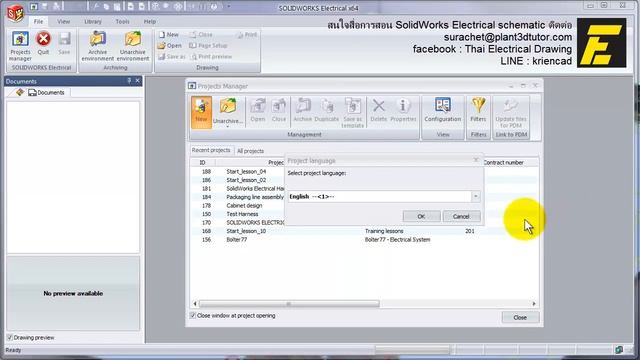Click Page Setup in ribbon

pyautogui.click(x=208, y=46)
